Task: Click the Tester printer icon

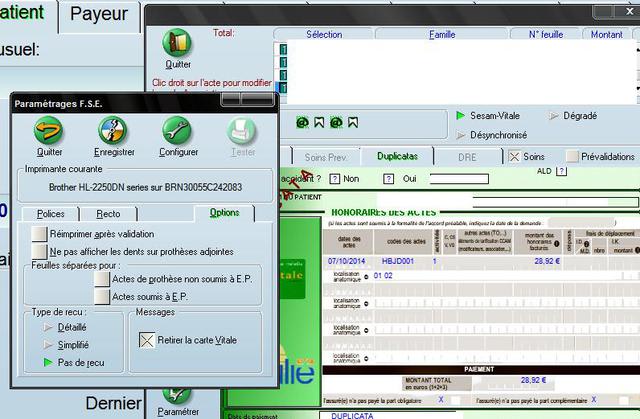Action: click(x=242, y=131)
